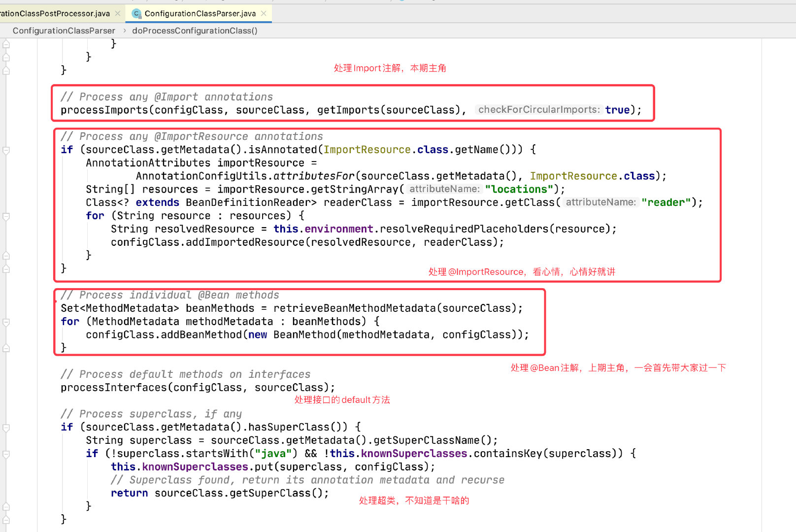Image resolution: width=796 pixels, height=532 pixels.
Task: Click the AnnotationAttributes type name
Action: [x=148, y=163]
